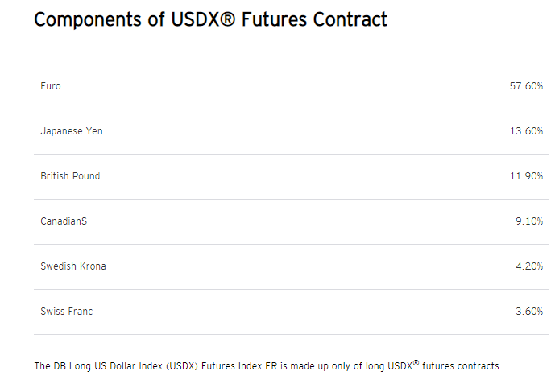
Task: Click the word Contract in the heading
Action: [x=350, y=19]
